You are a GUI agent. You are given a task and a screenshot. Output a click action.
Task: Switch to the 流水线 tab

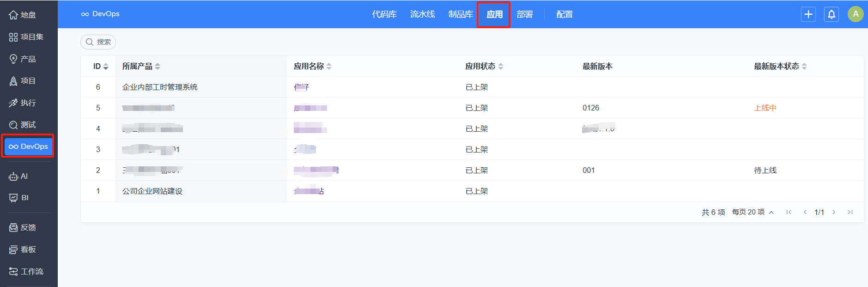click(422, 14)
